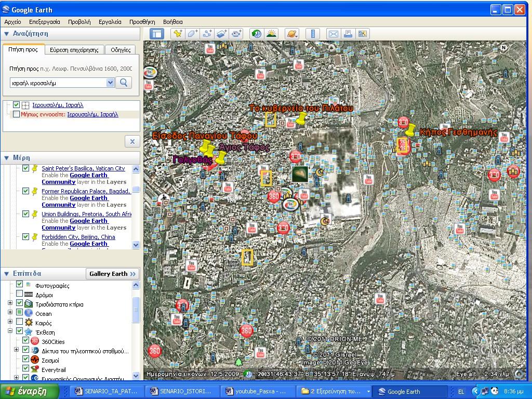Click the Saint Peter's Basilica, Vatican City link

click(x=83, y=168)
